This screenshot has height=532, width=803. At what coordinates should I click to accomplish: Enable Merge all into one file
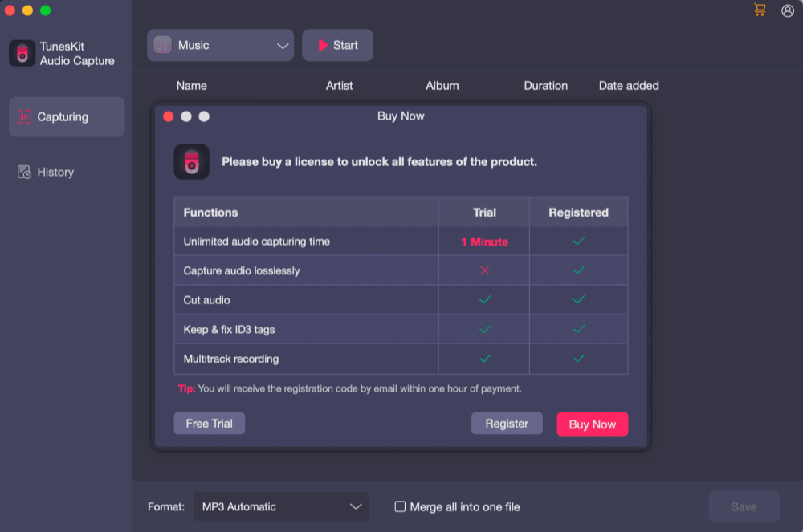coord(399,506)
